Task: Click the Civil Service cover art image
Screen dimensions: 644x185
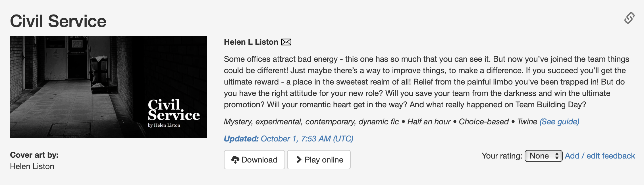Action: click(108, 87)
